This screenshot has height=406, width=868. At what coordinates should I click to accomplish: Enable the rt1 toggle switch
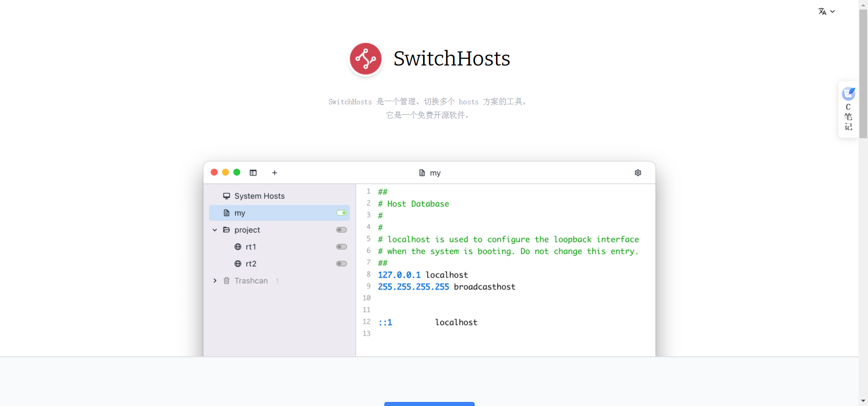pos(341,247)
